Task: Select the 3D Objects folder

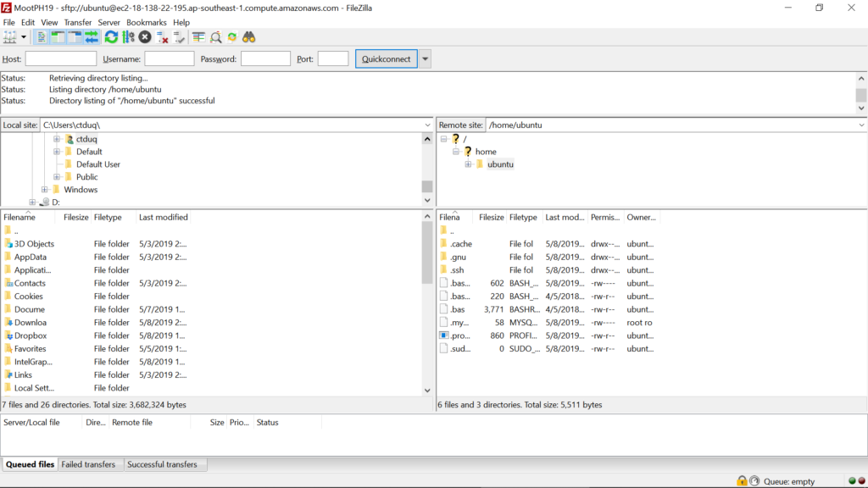Action: pyautogui.click(x=34, y=244)
